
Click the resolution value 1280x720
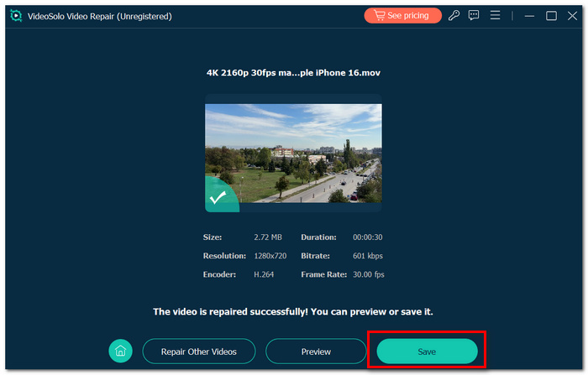[x=270, y=256]
